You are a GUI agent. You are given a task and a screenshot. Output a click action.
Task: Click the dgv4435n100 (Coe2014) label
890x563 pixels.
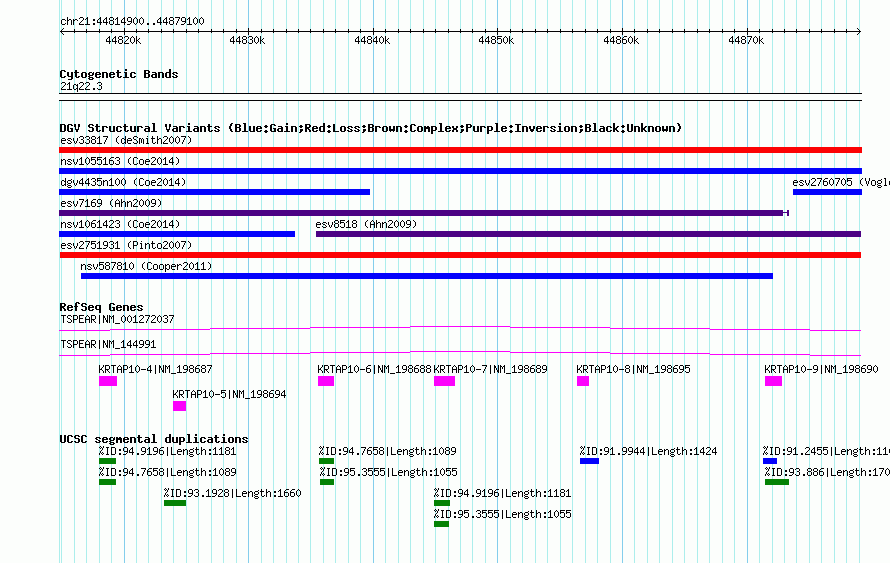(123, 182)
